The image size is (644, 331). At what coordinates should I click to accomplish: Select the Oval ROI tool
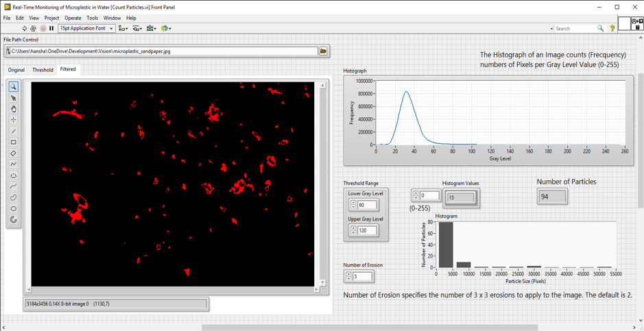pyautogui.click(x=13, y=208)
